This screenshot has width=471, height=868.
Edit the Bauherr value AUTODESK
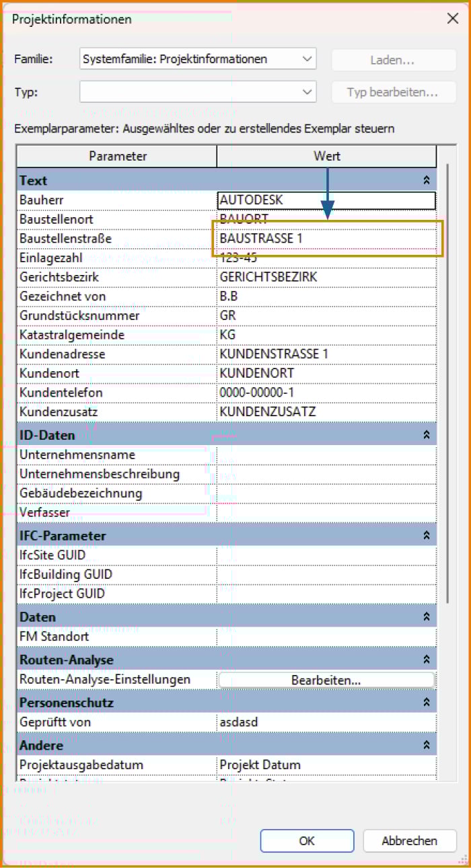326,200
